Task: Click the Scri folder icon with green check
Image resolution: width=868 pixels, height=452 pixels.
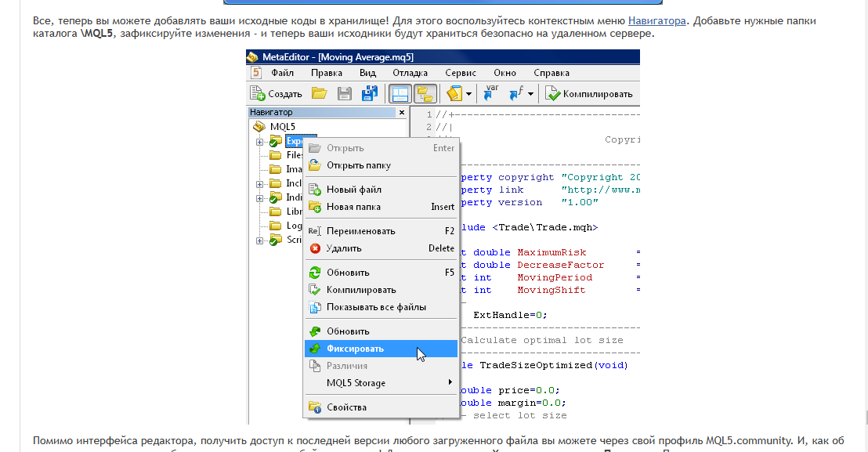Action: [275, 240]
